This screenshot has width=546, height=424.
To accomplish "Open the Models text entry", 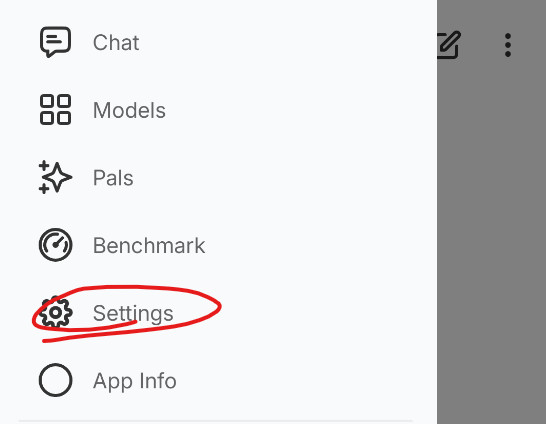I will point(129,110).
